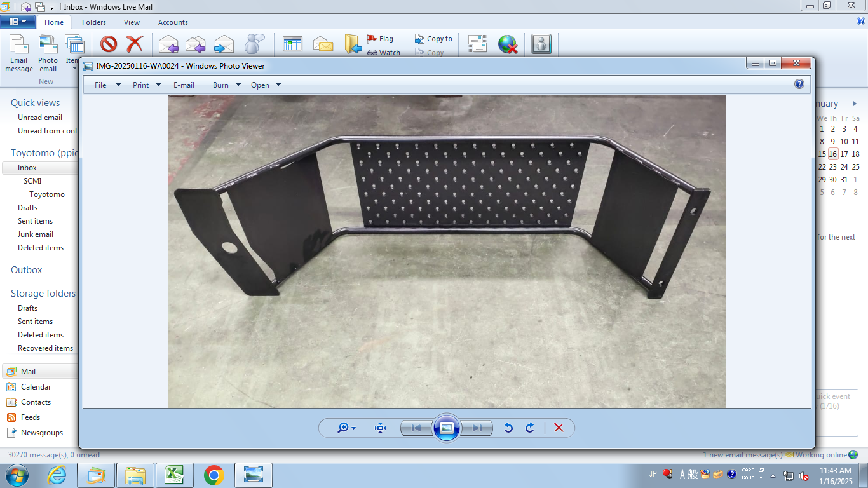The image size is (868, 488).
Task: Click the Watch button in the ribbon
Action: click(384, 53)
